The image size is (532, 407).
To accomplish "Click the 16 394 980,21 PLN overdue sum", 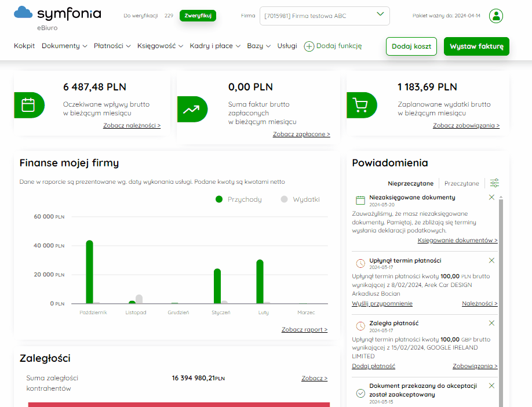I will pos(198,378).
